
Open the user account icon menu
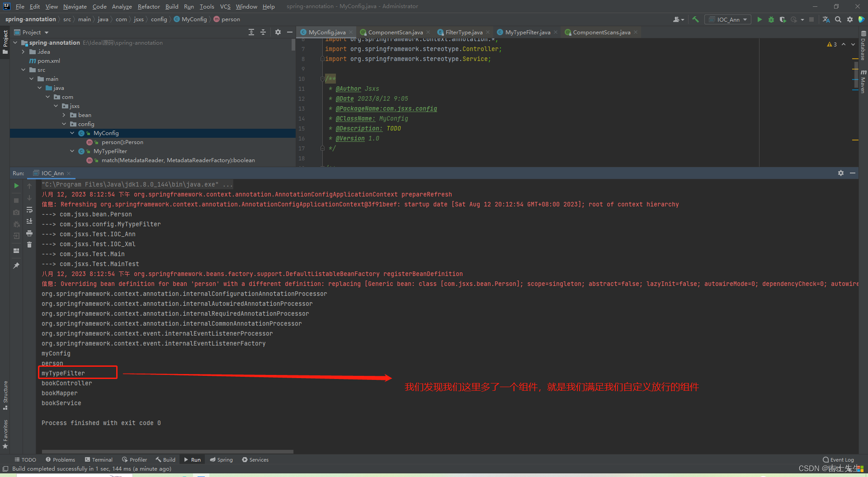tap(678, 19)
